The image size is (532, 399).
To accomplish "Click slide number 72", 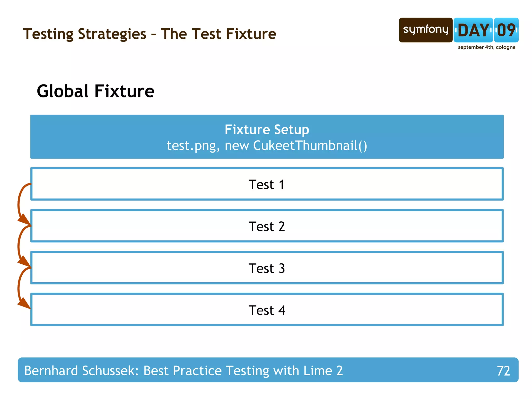I will 503,371.
